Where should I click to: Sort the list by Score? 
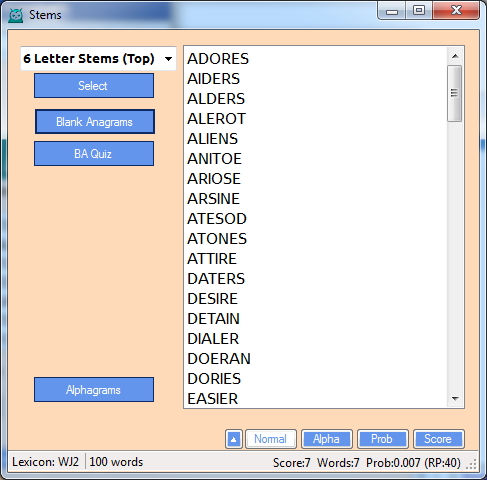(x=439, y=439)
